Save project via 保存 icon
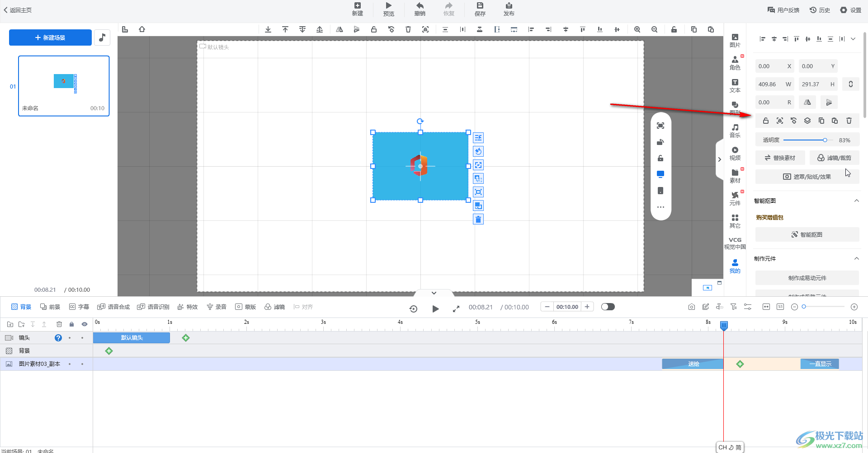 (480, 9)
